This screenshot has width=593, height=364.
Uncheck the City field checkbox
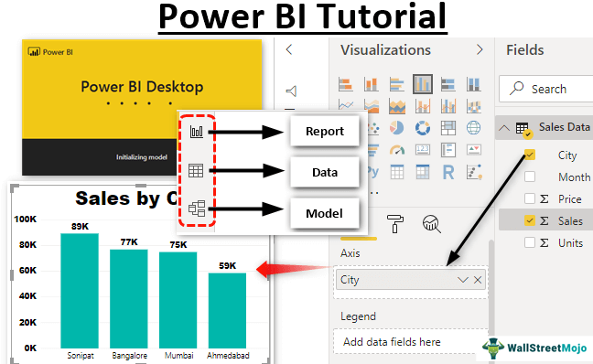click(x=530, y=155)
